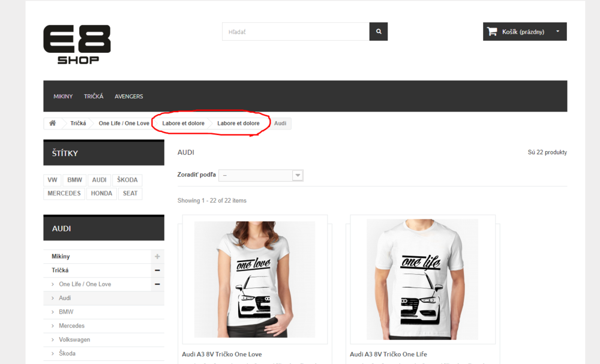Click the AUDI sidebar block heading
Screen dimensions: 600x364
tap(104, 228)
